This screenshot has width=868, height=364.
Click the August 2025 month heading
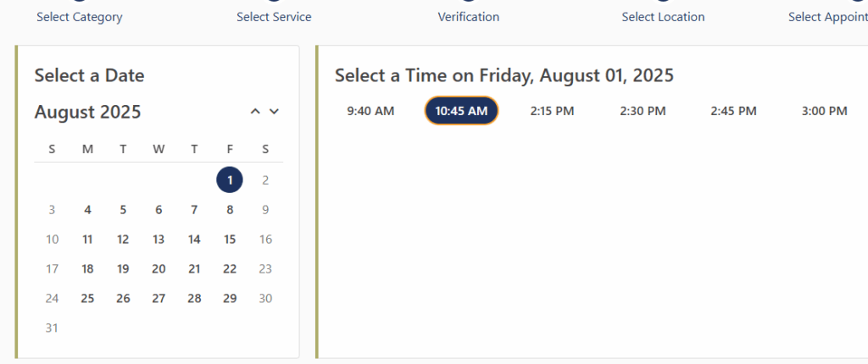tap(88, 112)
